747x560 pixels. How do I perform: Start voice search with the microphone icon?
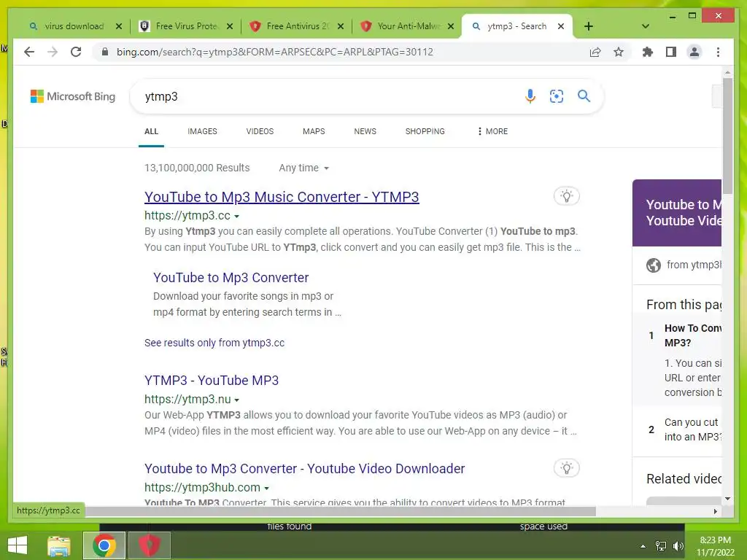530,96
